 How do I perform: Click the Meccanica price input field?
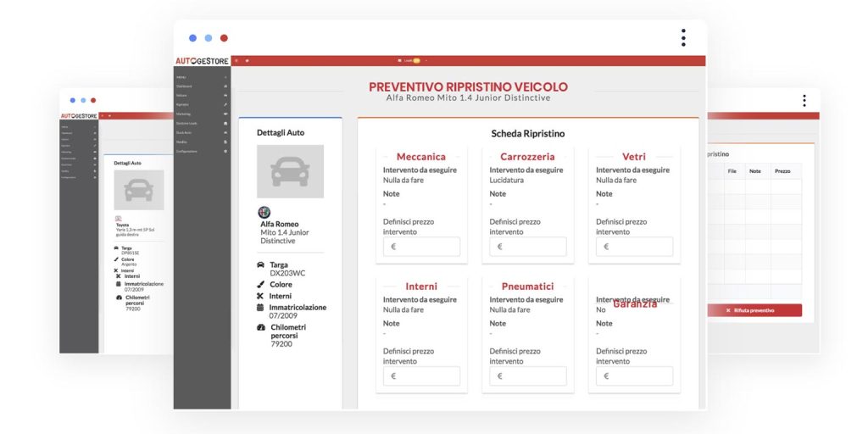421,247
